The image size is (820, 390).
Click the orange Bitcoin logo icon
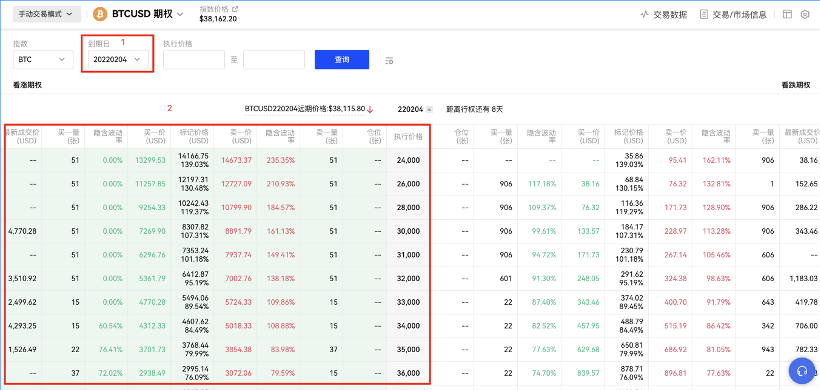point(100,14)
